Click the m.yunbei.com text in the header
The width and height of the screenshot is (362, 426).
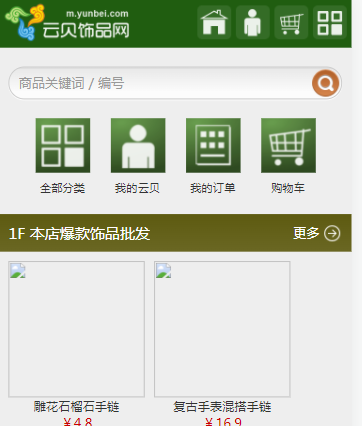97,14
